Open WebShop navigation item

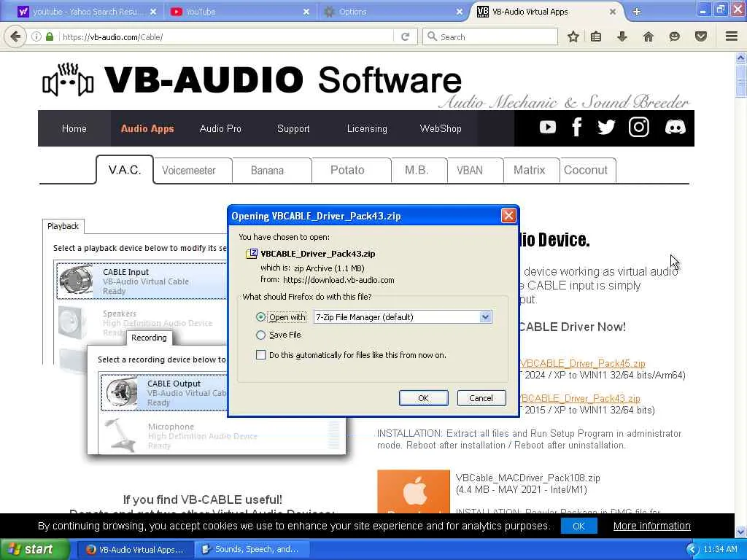click(x=441, y=128)
